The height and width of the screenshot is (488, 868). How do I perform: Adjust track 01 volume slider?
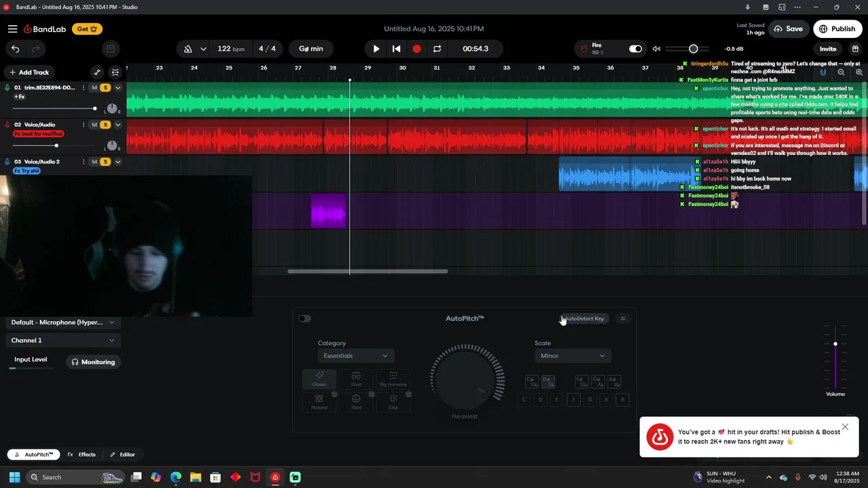click(x=55, y=108)
